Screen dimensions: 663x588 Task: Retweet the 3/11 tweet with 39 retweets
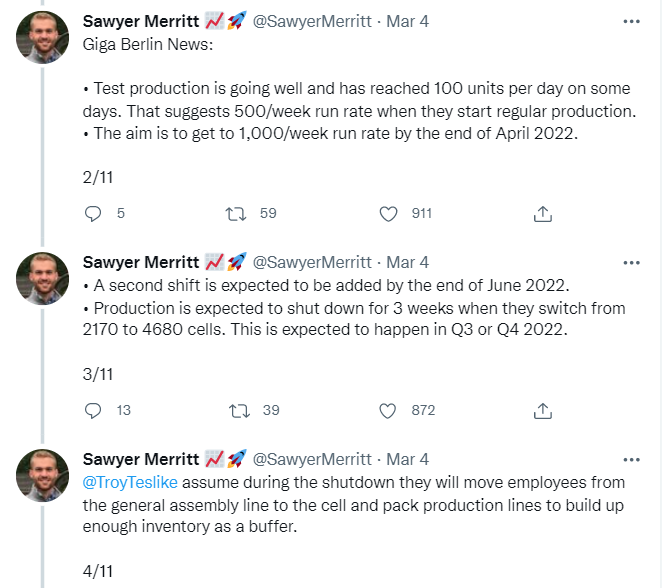point(239,410)
